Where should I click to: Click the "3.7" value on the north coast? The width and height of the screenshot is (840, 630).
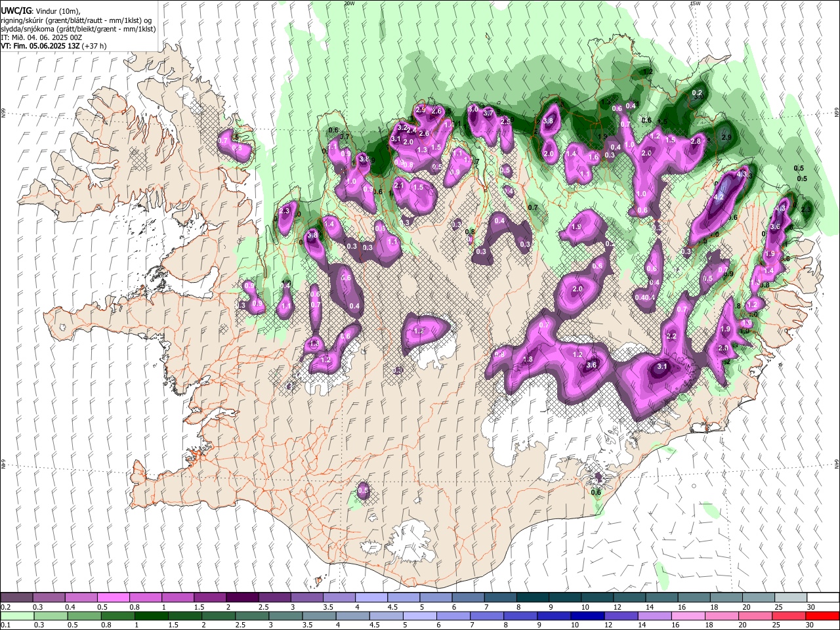coord(488,113)
